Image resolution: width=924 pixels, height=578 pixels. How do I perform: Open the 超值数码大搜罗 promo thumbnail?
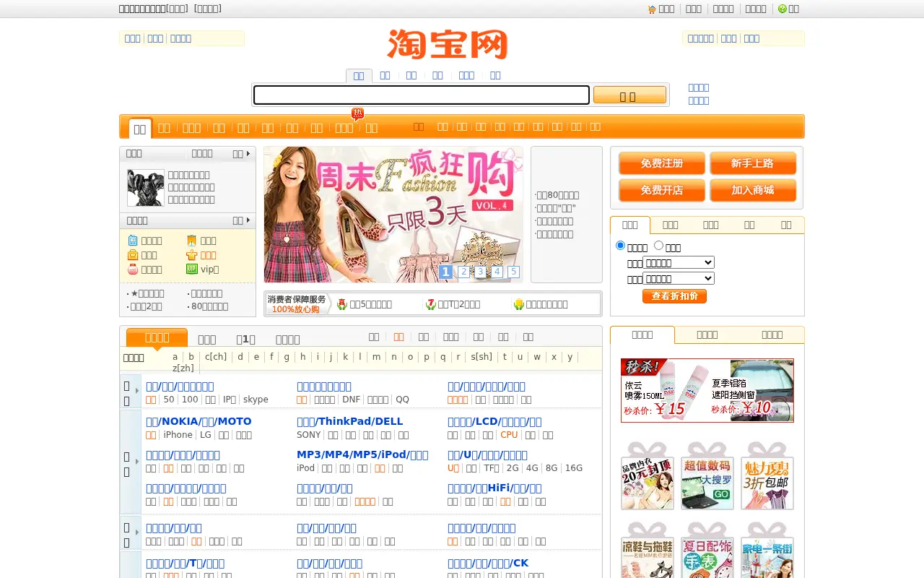[x=707, y=475]
